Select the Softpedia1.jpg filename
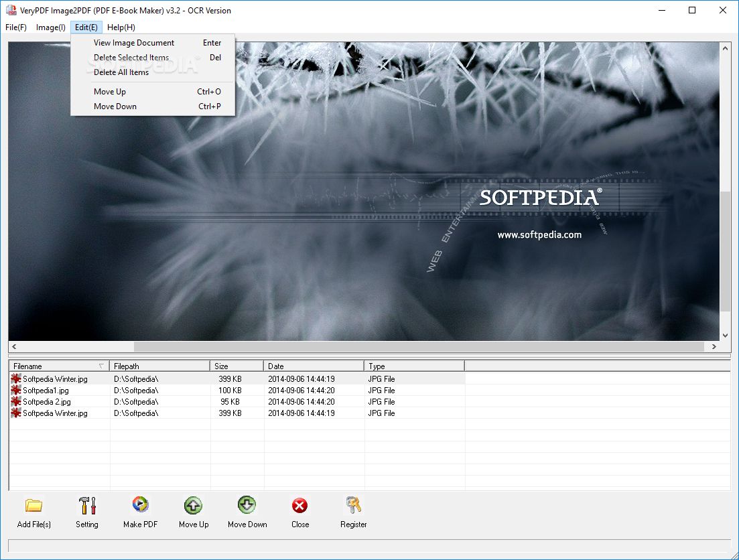The width and height of the screenshot is (739, 560). tap(46, 391)
